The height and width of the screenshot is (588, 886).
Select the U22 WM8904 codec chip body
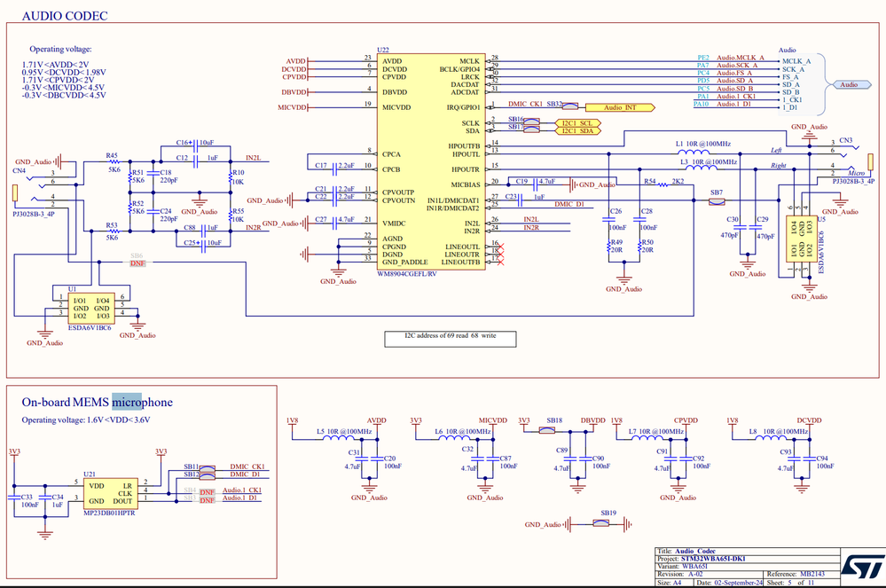(x=431, y=162)
